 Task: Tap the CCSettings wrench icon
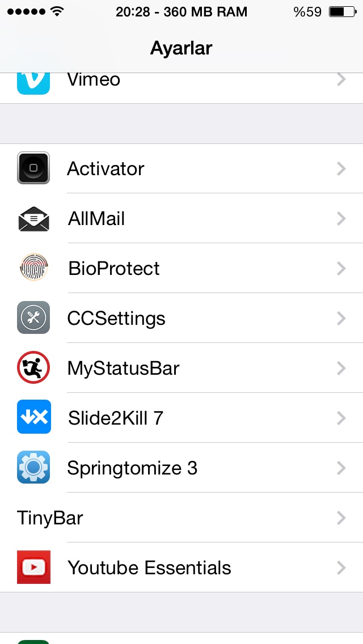pyautogui.click(x=33, y=317)
